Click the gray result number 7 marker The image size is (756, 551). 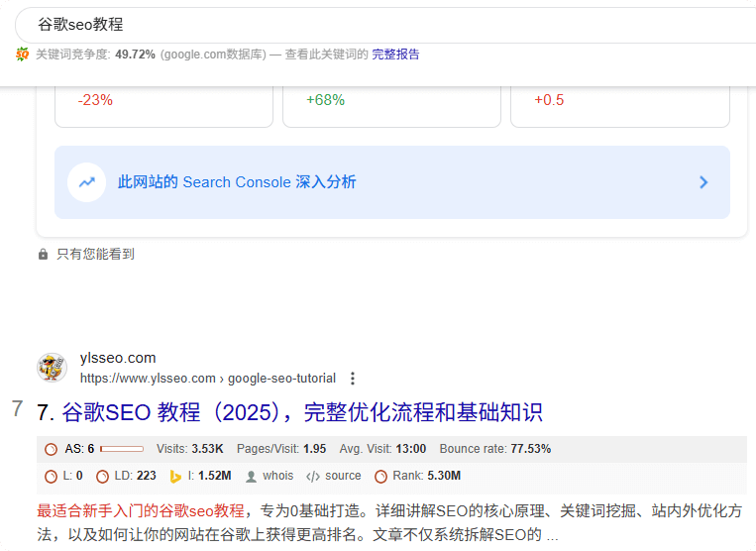(18, 409)
